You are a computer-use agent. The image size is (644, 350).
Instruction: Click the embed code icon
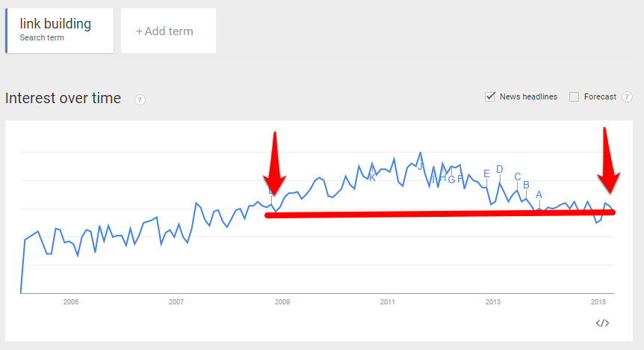pyautogui.click(x=602, y=323)
